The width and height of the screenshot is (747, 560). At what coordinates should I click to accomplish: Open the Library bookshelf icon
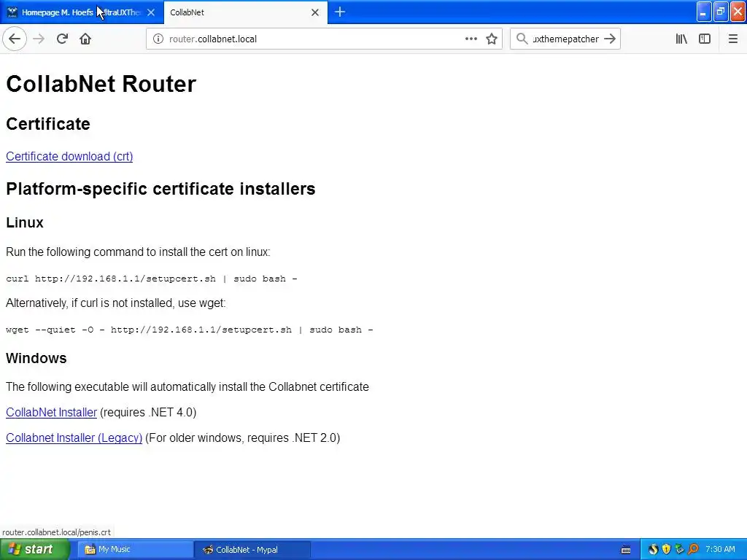click(681, 39)
